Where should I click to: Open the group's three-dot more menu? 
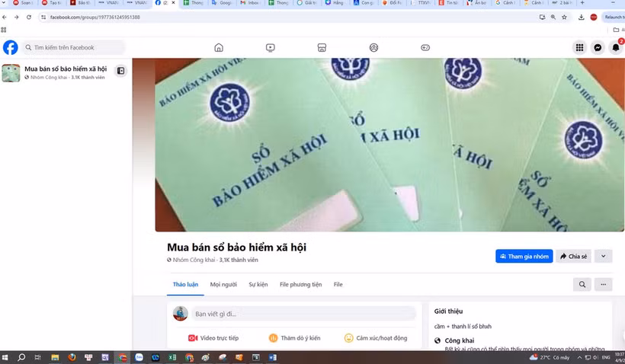coord(603,284)
